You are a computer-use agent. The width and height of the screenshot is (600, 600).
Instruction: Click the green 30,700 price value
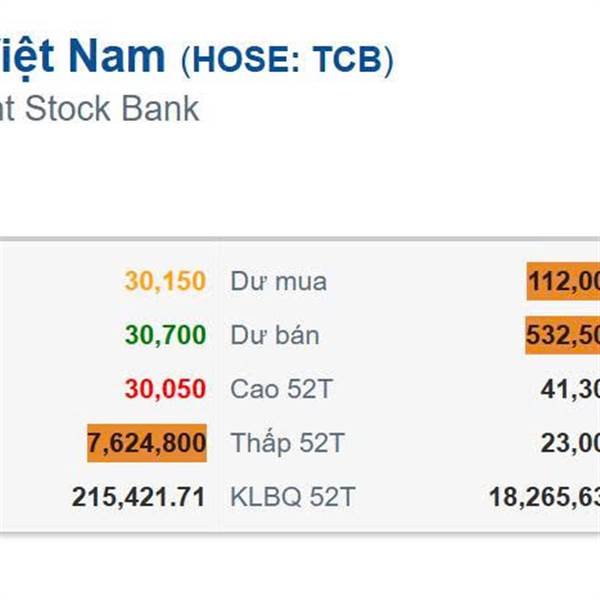[165, 335]
